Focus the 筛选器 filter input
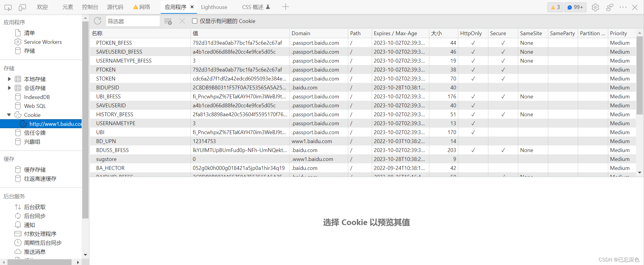The image size is (644, 265). tap(133, 21)
